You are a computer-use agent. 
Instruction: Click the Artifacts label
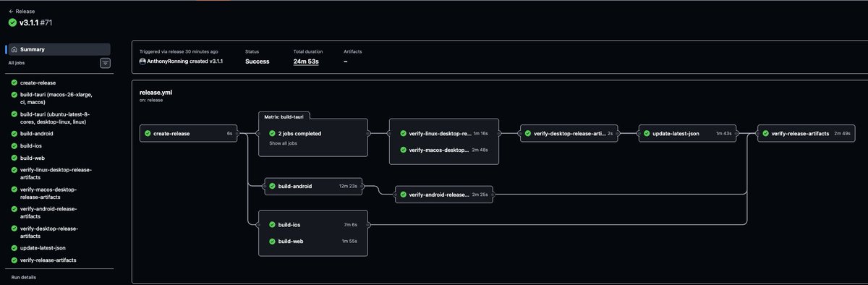tap(353, 51)
